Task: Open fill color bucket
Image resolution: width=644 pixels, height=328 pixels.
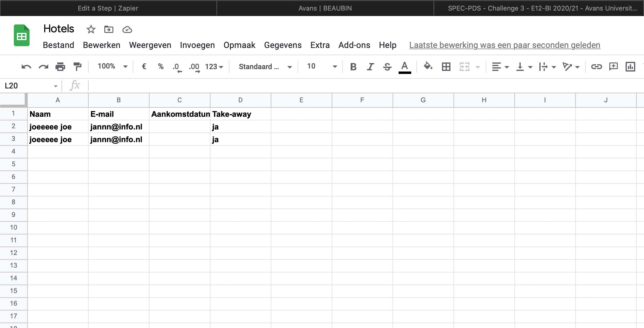Action: pos(428,66)
